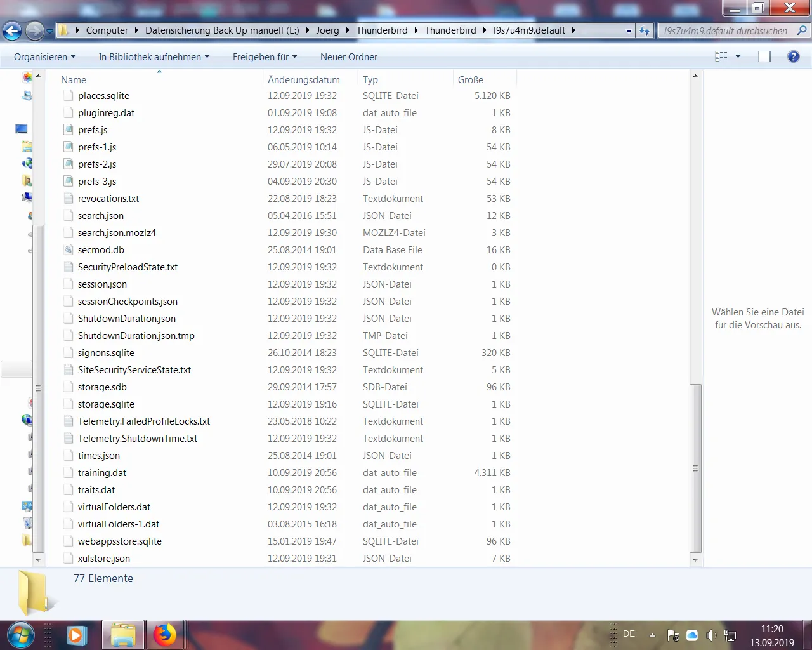The width and height of the screenshot is (812, 650).
Task: Select Datensicherung Back Up manuell (E:) breadcrumb
Action: (222, 30)
